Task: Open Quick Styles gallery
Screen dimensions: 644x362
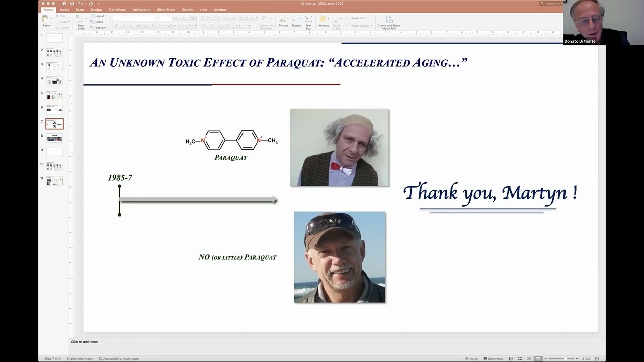Action: (x=337, y=22)
